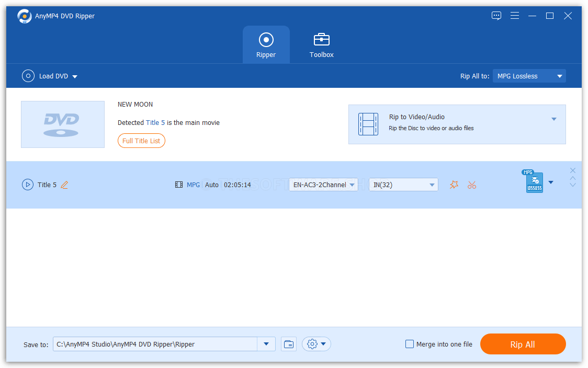Screen dimensions: 588x368
Task: Click the MPG Lossless output format icon
Action: [533, 181]
